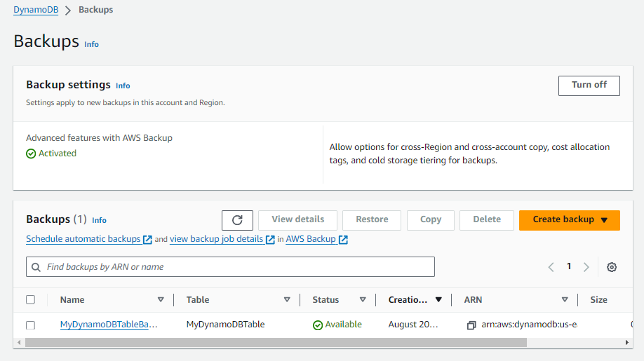The height and width of the screenshot is (361, 644).
Task: Select all backups with header checkbox
Action: click(x=30, y=300)
